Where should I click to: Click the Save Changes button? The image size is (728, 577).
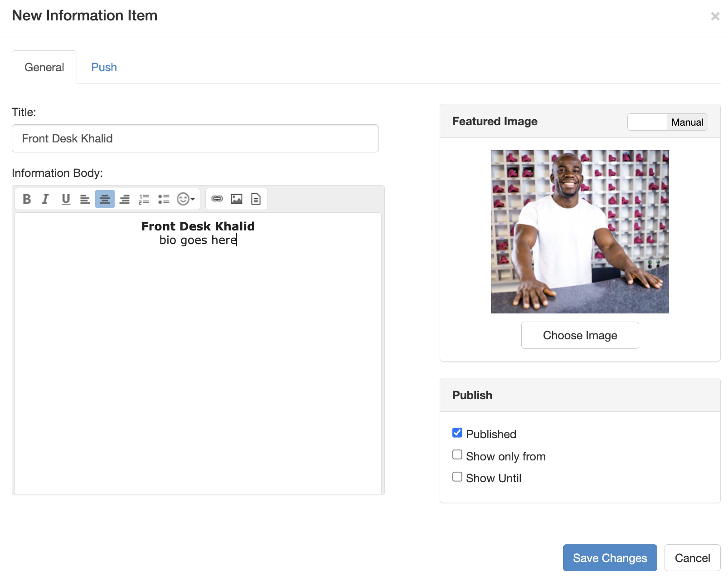pos(610,557)
